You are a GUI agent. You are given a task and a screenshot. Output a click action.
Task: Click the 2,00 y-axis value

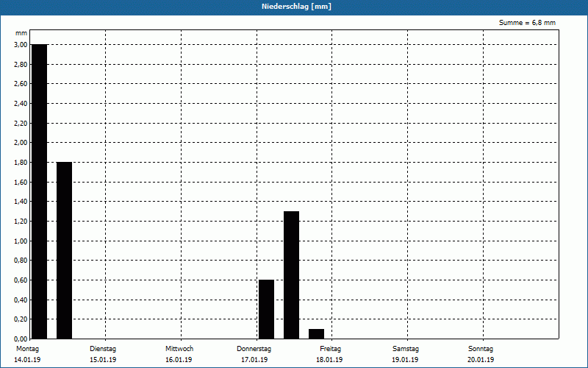[x=21, y=143]
